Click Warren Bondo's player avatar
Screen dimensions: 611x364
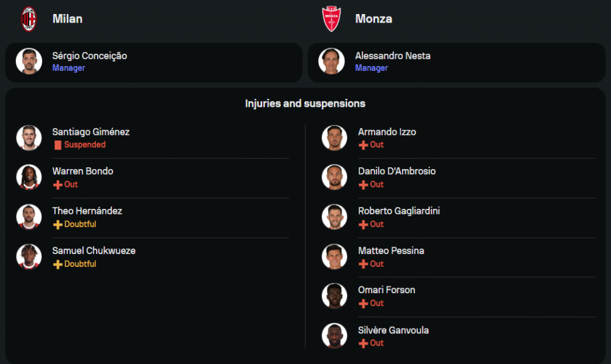(29, 177)
